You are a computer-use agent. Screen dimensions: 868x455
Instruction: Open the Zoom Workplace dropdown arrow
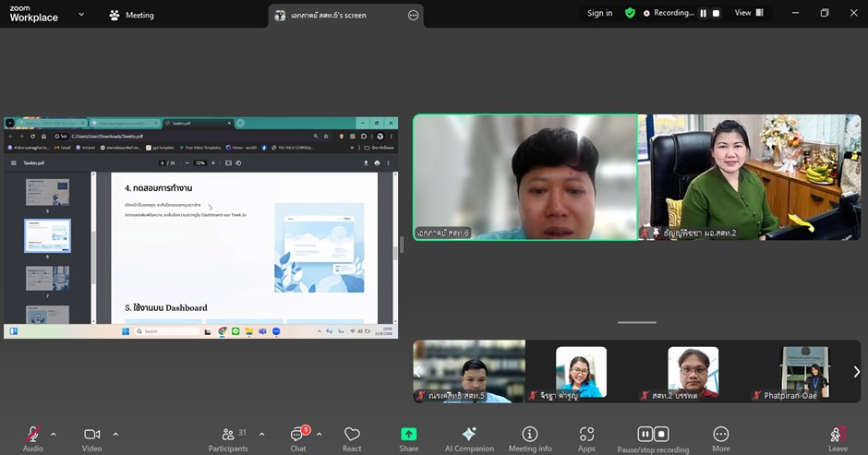81,15
